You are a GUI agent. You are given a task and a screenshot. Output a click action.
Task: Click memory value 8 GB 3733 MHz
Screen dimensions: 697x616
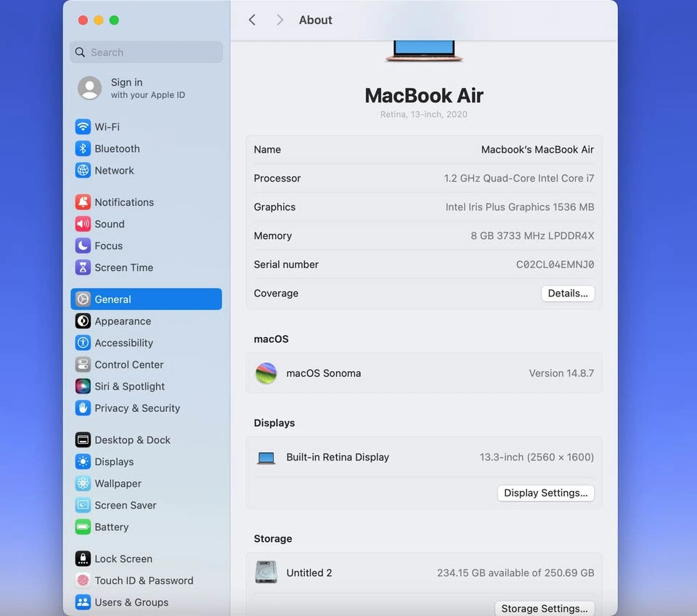tap(532, 236)
